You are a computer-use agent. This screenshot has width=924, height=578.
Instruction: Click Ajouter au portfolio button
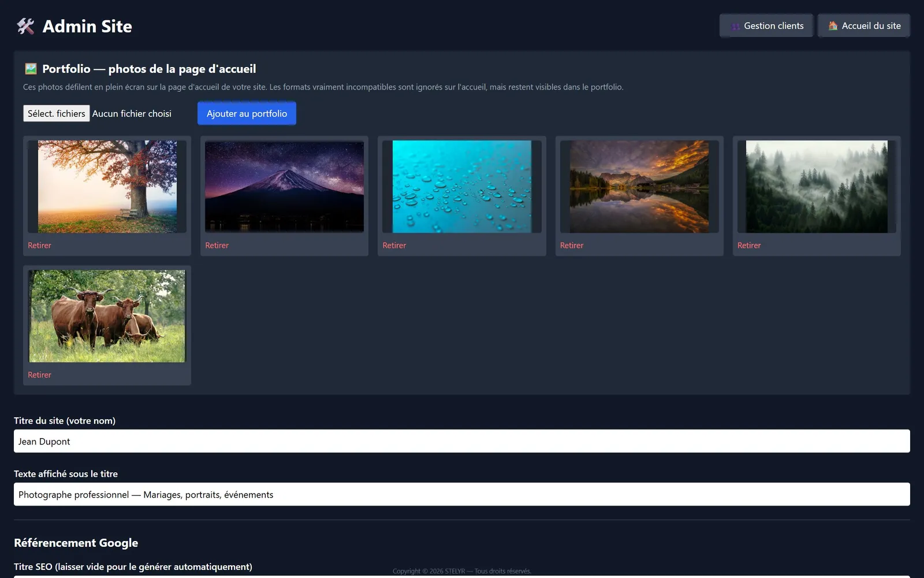247,113
